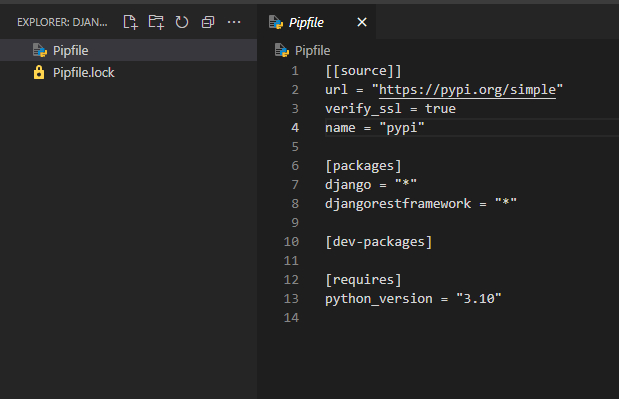Click the empty line 14 in the editor
This screenshot has height=399, width=619.
click(472, 318)
